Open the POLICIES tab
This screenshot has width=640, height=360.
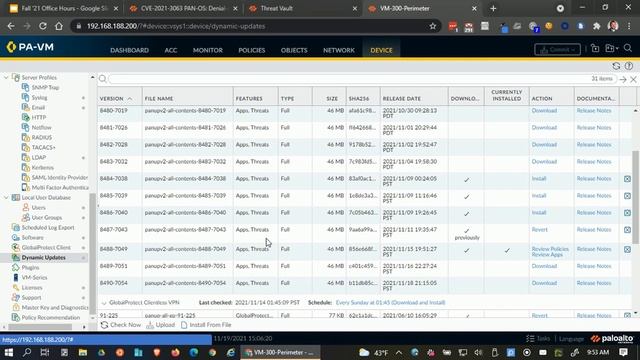(x=252, y=50)
